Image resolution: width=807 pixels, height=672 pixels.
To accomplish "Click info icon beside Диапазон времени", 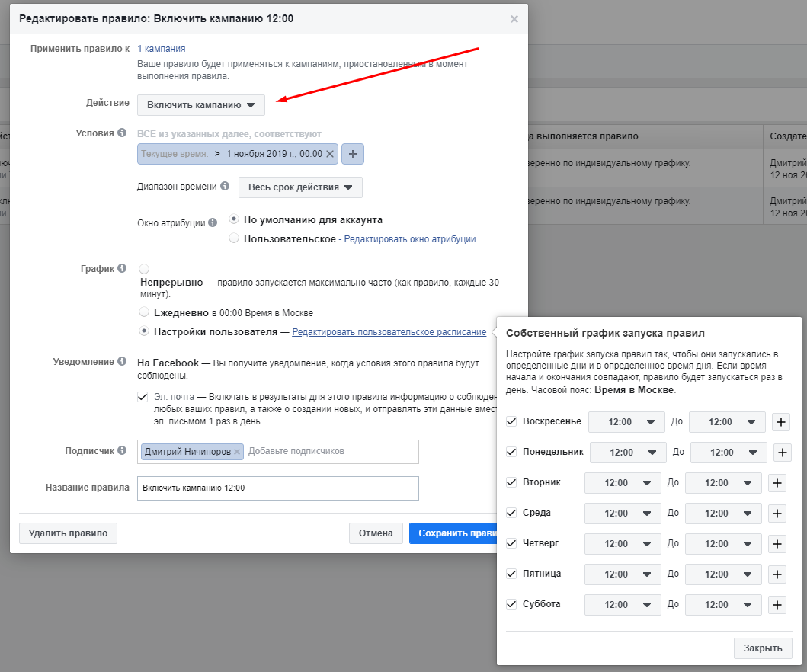I will 224,187.
